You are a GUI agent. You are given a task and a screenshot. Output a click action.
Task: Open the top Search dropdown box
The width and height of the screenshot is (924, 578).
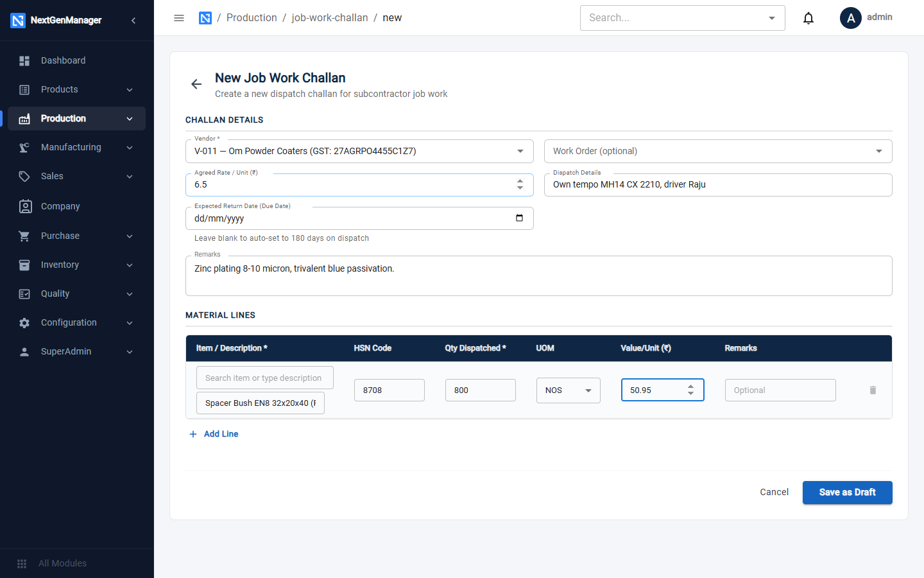(683, 18)
